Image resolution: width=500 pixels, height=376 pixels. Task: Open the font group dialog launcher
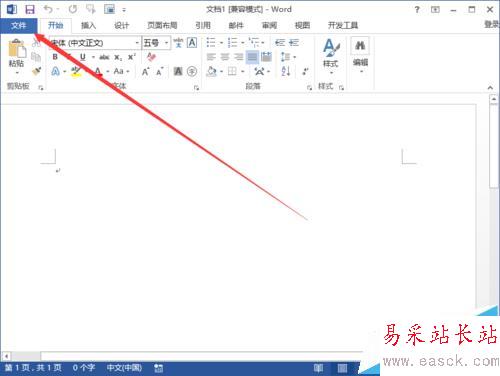point(196,88)
